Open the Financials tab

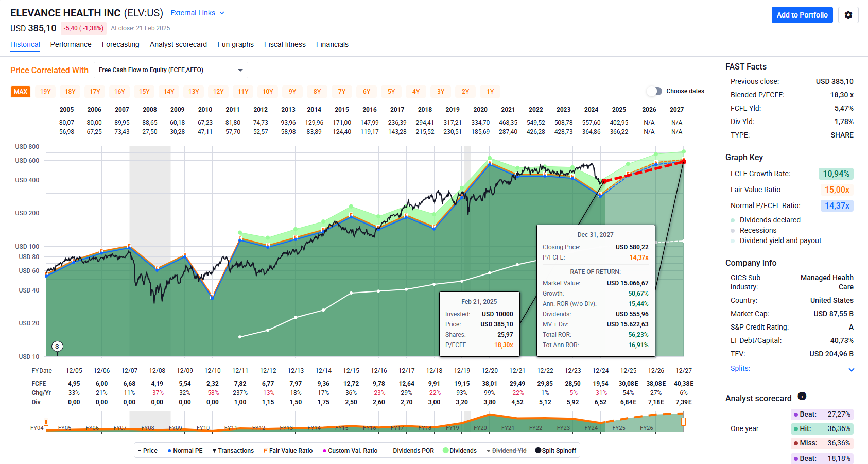coord(332,44)
